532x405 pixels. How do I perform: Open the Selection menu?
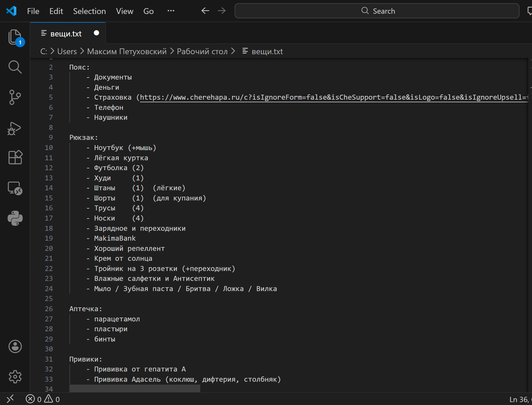(89, 11)
